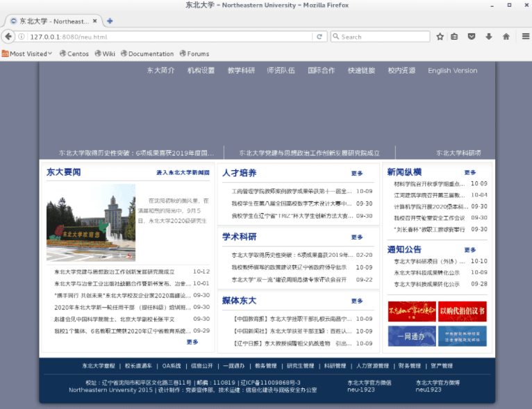The height and width of the screenshot is (409, 532).
Task: Open the 国际合作 navigation menu
Action: [322, 71]
